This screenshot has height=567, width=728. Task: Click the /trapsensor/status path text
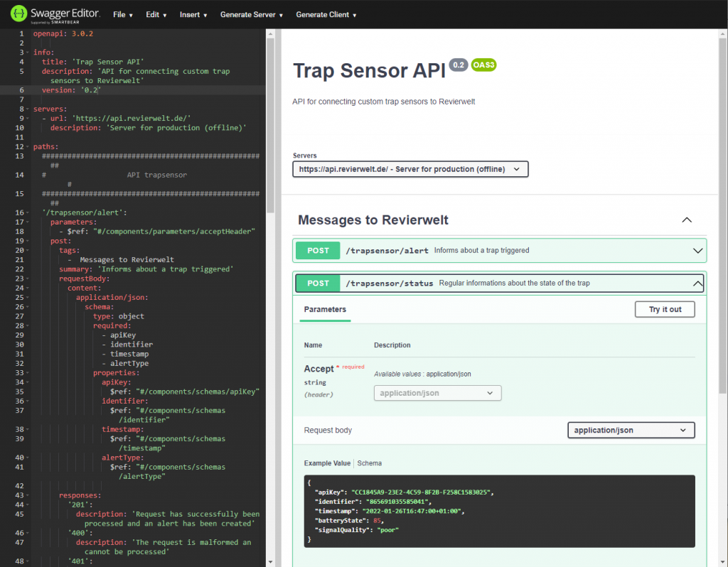click(389, 283)
